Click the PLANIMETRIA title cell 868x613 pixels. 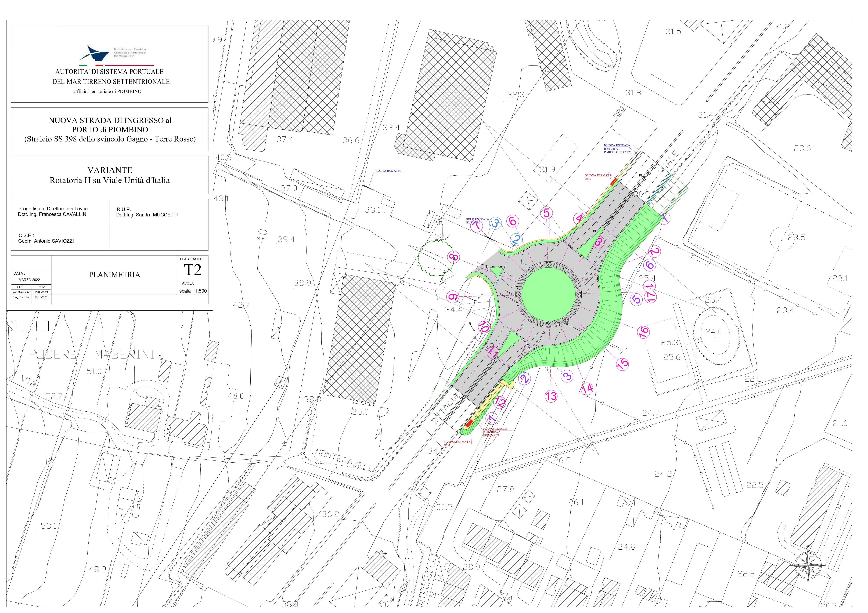114,275
